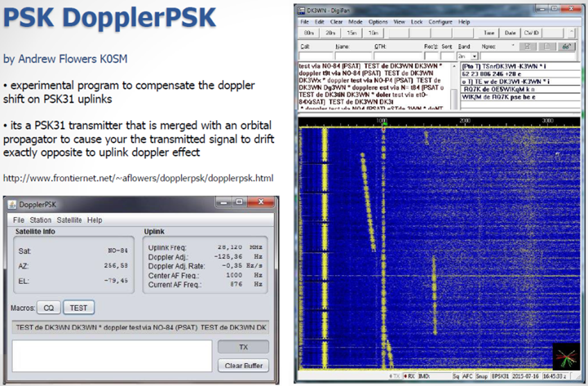The height and width of the screenshot is (386, 588).
Task: Open the Mode menu in DigiPan
Action: click(355, 22)
